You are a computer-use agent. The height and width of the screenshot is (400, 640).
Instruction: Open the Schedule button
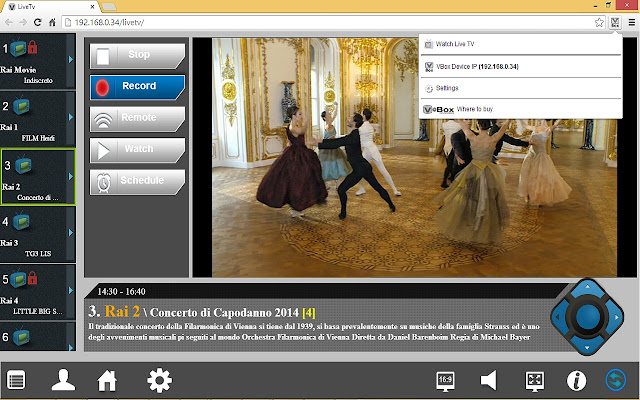coord(137,181)
